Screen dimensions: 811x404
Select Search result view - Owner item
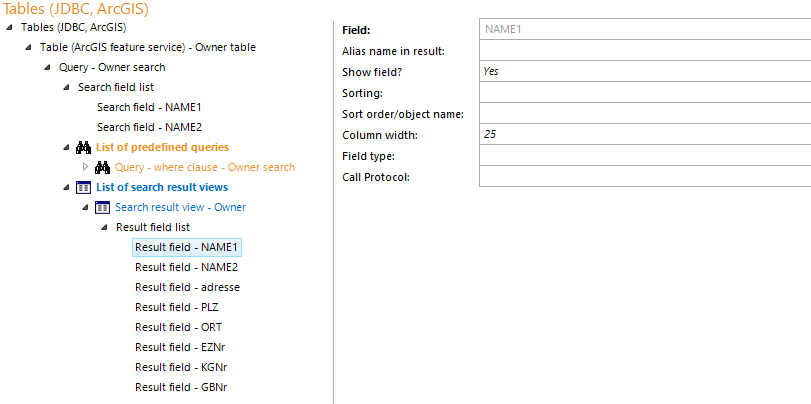coord(181,207)
